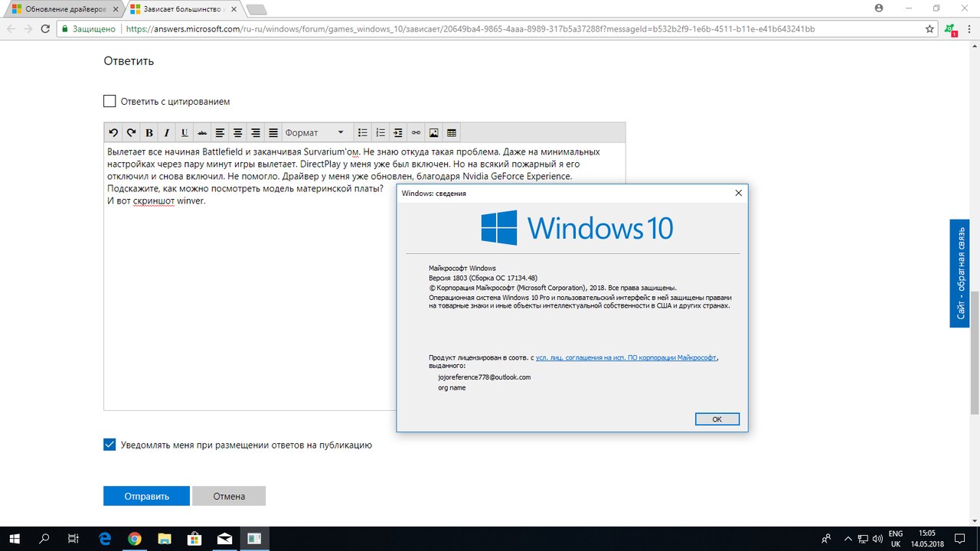This screenshot has width=980, height=551.
Task: Select the winver window in taskbar
Action: [254, 539]
